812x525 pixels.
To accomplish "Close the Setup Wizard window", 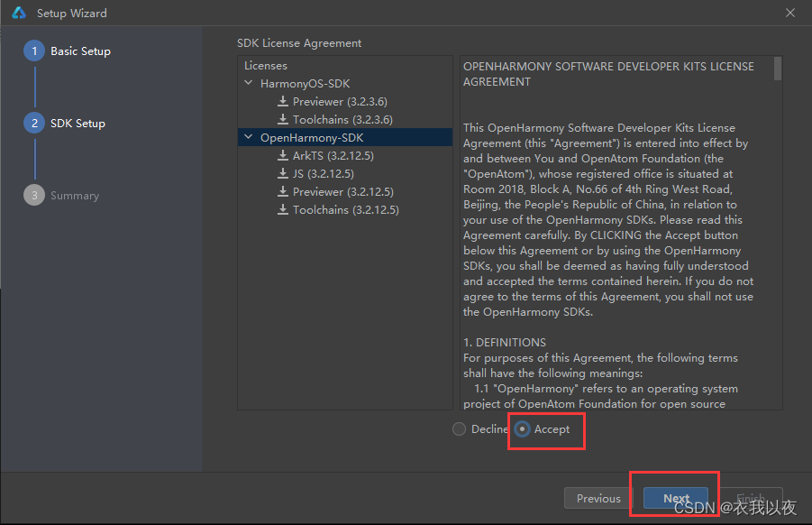I will 790,13.
